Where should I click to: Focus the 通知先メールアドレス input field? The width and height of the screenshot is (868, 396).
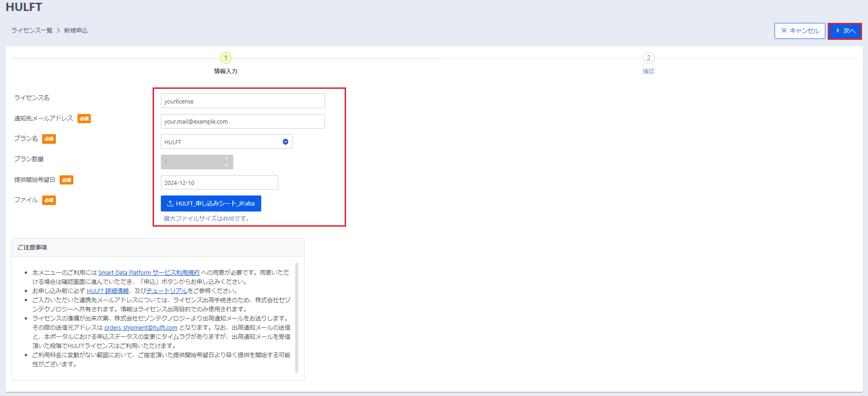243,121
